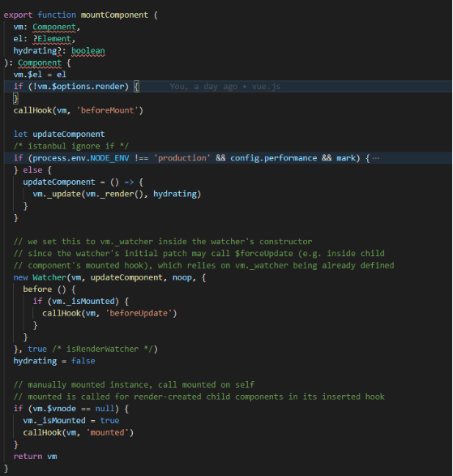Click '$forceUpdate' in the comment

tap(264, 254)
